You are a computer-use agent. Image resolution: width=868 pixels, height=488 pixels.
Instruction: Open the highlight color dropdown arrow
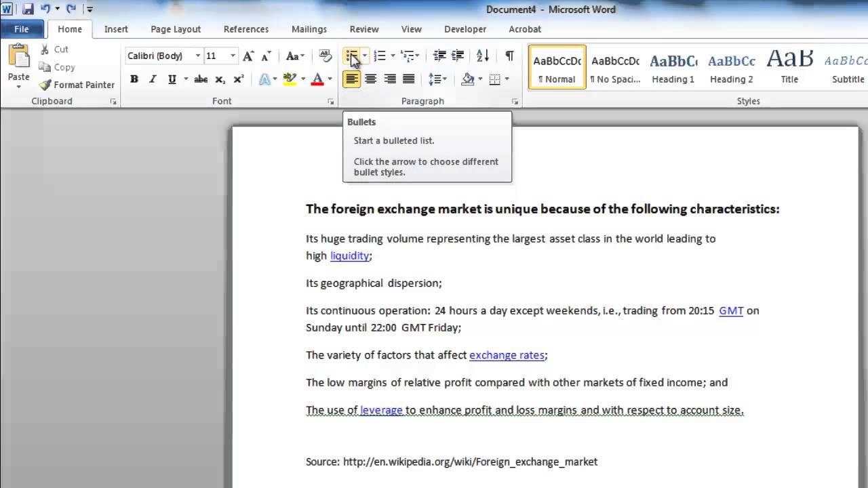pos(302,79)
